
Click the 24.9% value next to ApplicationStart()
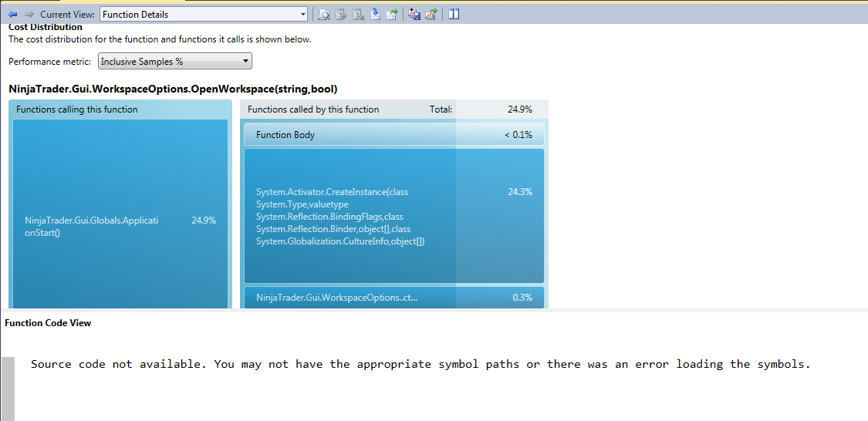(x=204, y=221)
